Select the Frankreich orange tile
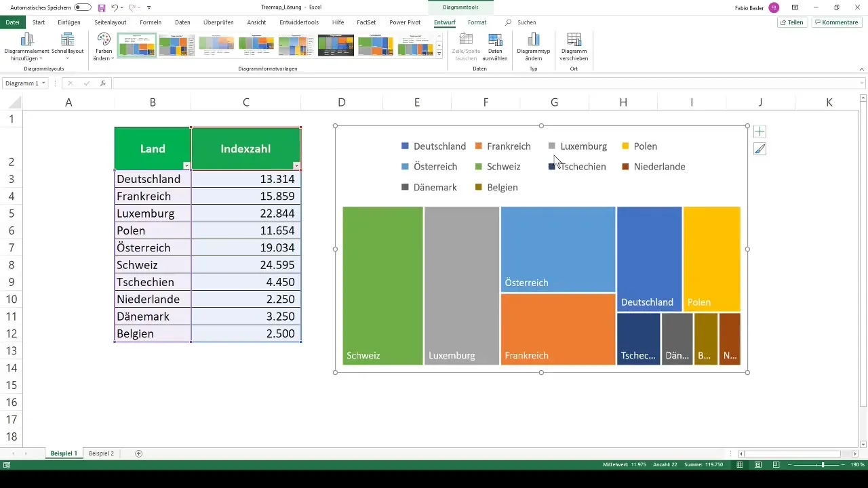 (x=557, y=329)
